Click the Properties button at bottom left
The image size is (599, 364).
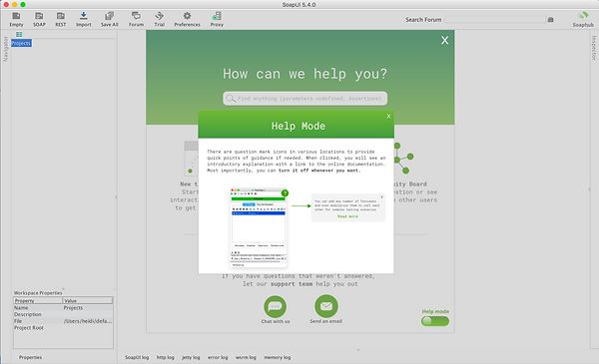tap(30, 357)
